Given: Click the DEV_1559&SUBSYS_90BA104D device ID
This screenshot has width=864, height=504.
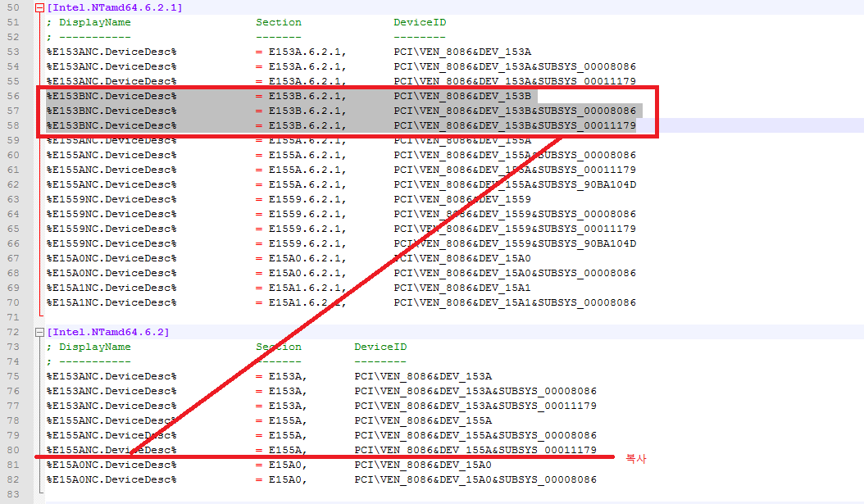Looking at the screenshot, I should [515, 244].
